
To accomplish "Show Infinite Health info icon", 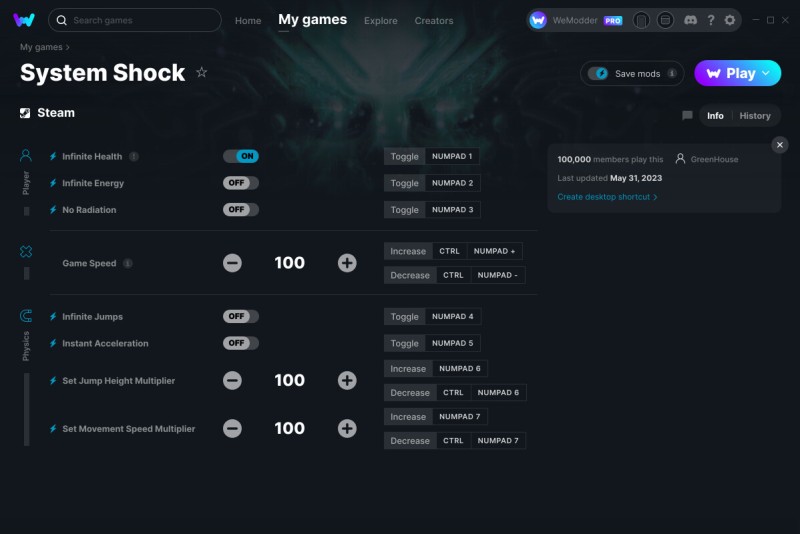I will click(134, 157).
